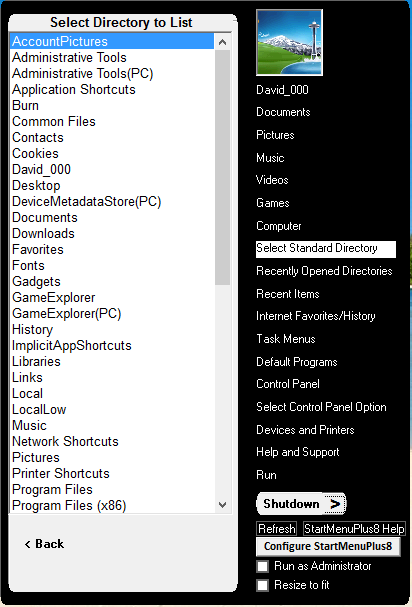Image resolution: width=412 pixels, height=607 pixels.
Task: Open Internet Favorites/History
Action: pyautogui.click(x=316, y=316)
